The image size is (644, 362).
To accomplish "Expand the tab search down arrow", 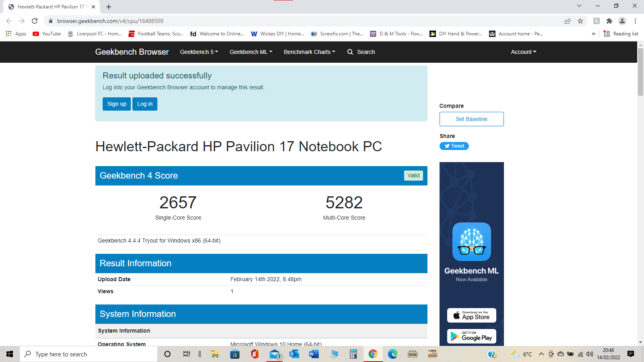I will tap(579, 6).
